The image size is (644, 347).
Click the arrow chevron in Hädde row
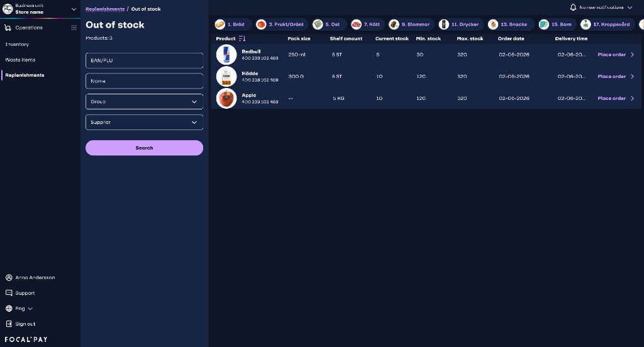(x=633, y=77)
